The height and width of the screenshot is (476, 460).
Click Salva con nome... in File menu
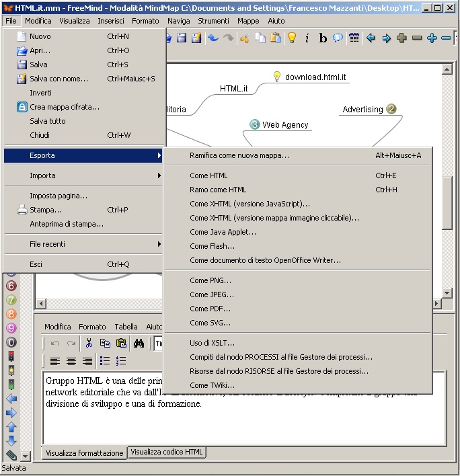coord(59,79)
